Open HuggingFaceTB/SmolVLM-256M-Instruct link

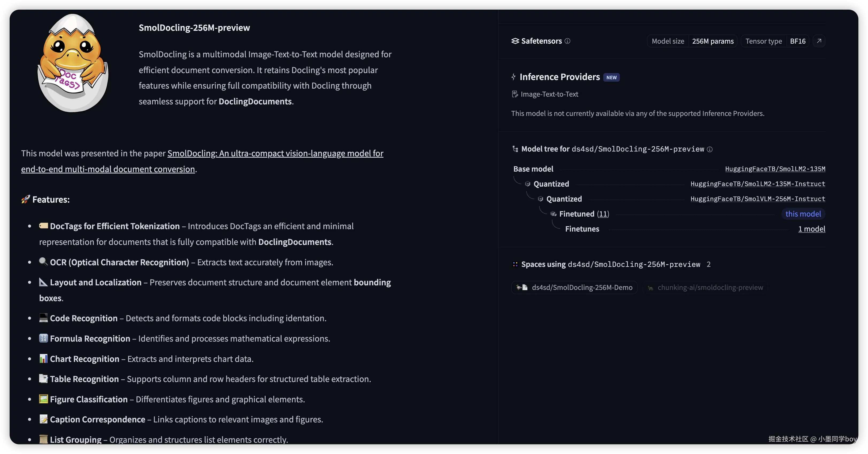[758, 199]
